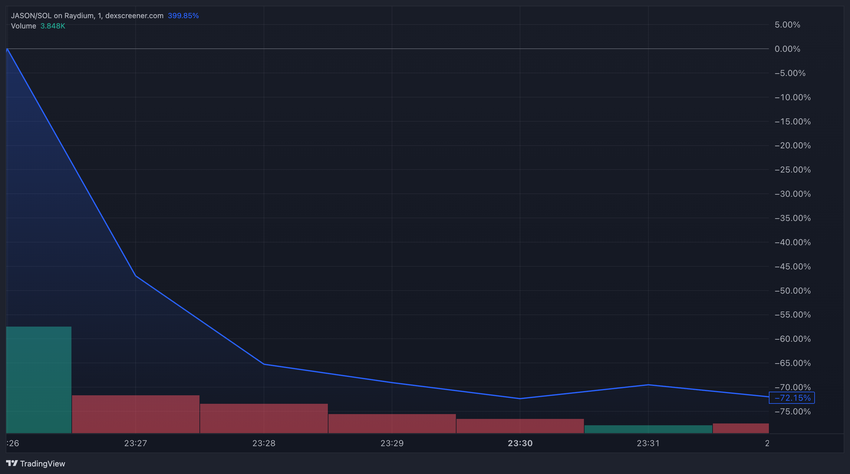Click the 399.85% price change value
The image size is (850, 474).
coord(183,16)
